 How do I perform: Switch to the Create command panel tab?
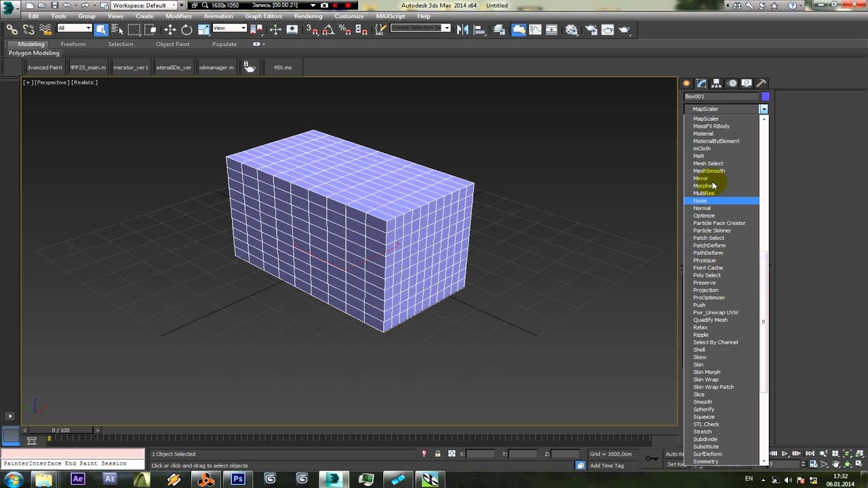(687, 83)
